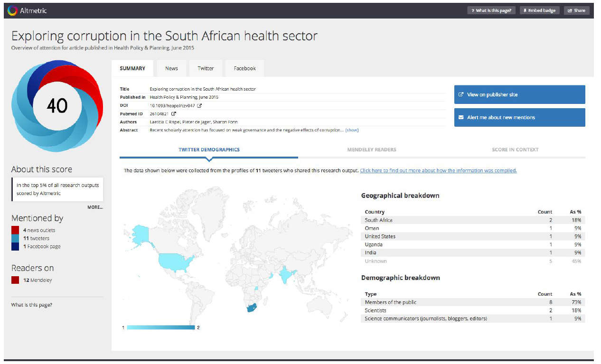Click the dark blue Facebook page square icon
This screenshot has width=601, height=364.
[16, 246]
